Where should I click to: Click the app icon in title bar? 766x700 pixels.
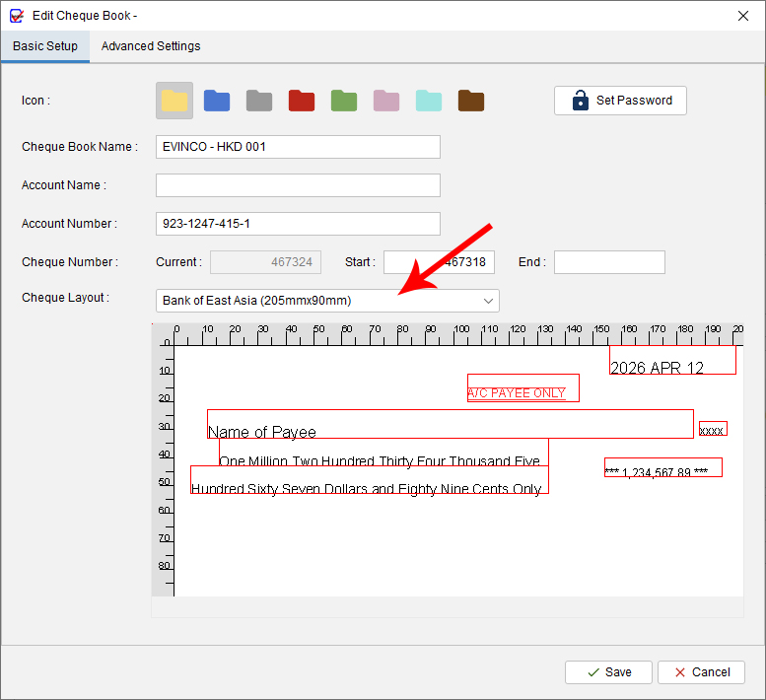click(17, 16)
